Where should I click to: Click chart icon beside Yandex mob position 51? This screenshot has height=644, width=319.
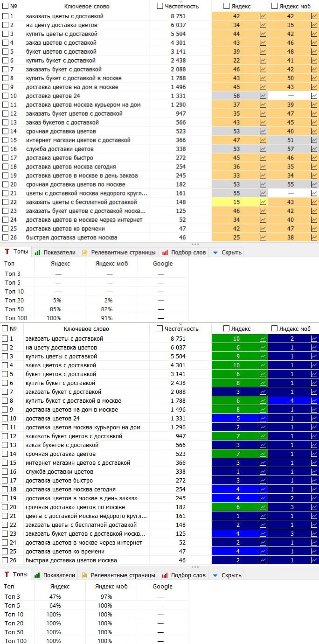coord(314,140)
